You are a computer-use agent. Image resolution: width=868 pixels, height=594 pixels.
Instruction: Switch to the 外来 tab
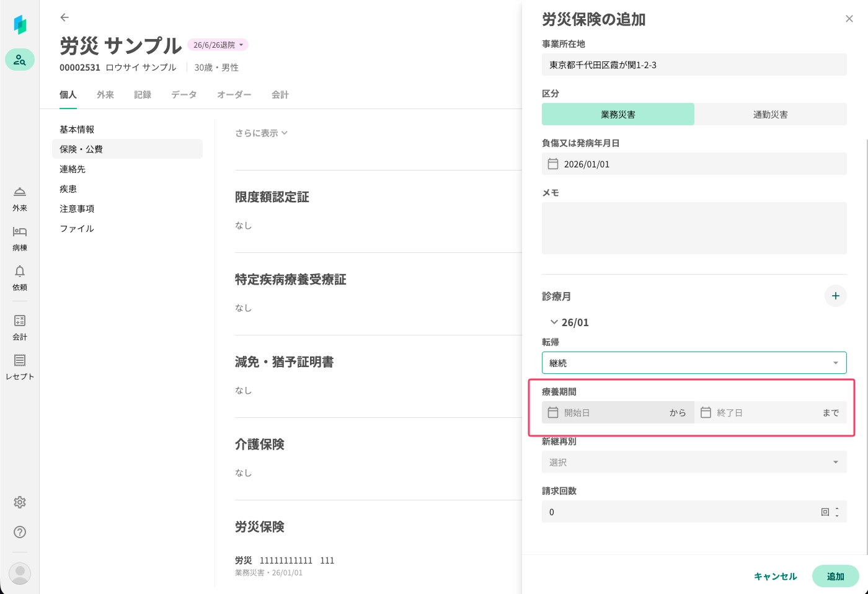click(x=105, y=94)
